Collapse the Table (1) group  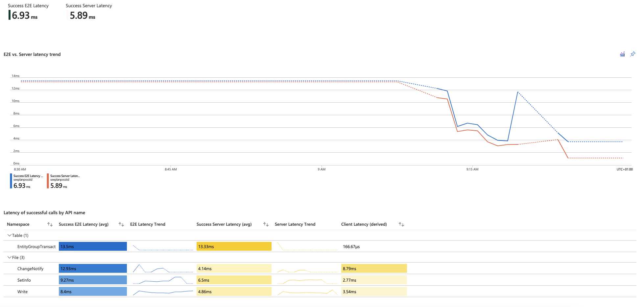click(10, 235)
